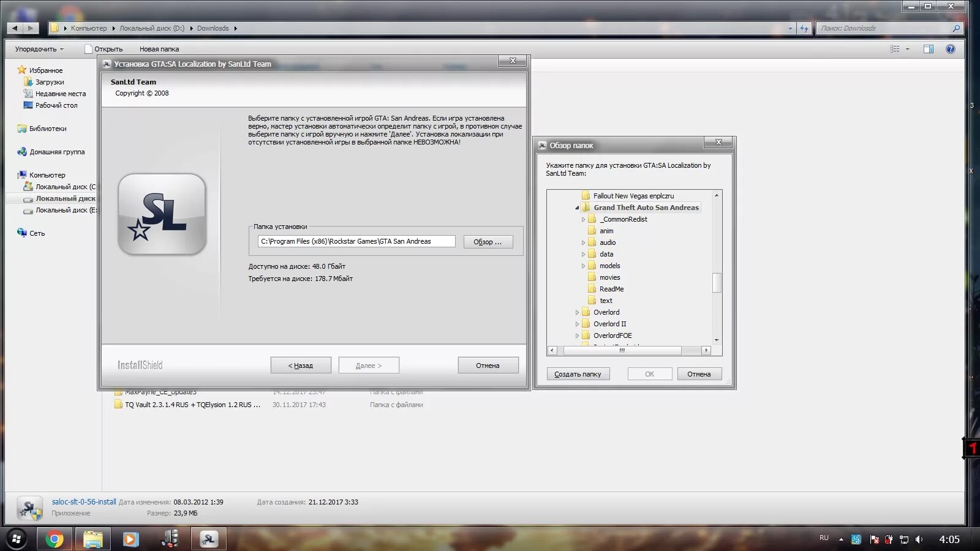Click the taskbar volume icon
The width and height of the screenshot is (980, 551).
919,539
